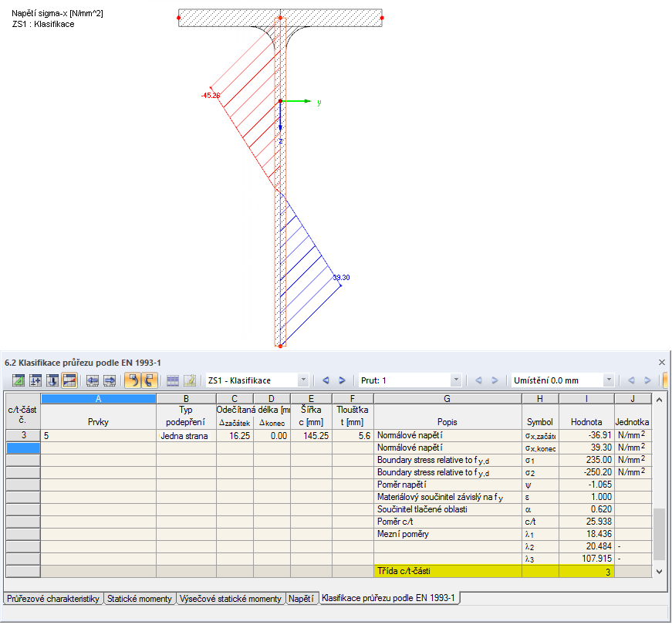This screenshot has height=625, width=672.
Task: Click previous location arrow after Umístění dropdown
Action: point(631,380)
